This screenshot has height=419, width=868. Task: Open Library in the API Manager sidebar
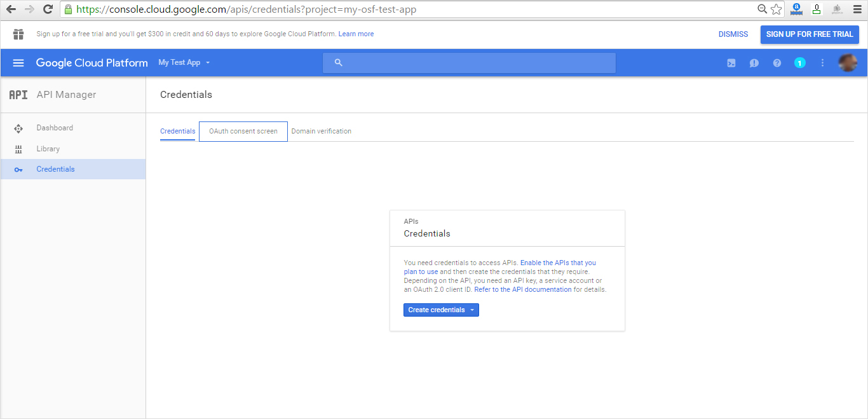point(73,149)
